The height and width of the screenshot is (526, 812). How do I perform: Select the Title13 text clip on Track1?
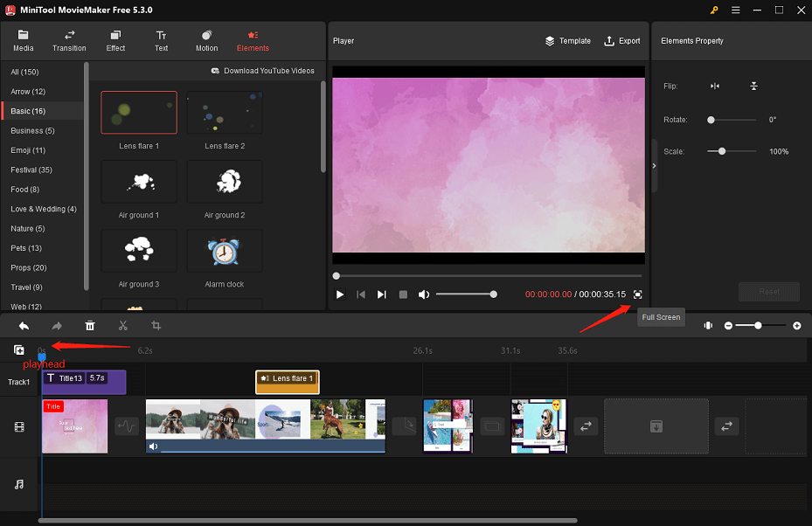click(x=85, y=382)
